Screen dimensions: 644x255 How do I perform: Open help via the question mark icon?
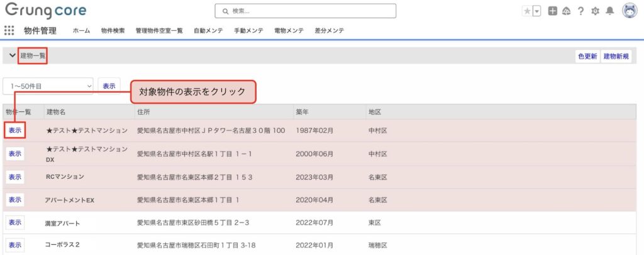[x=580, y=11]
